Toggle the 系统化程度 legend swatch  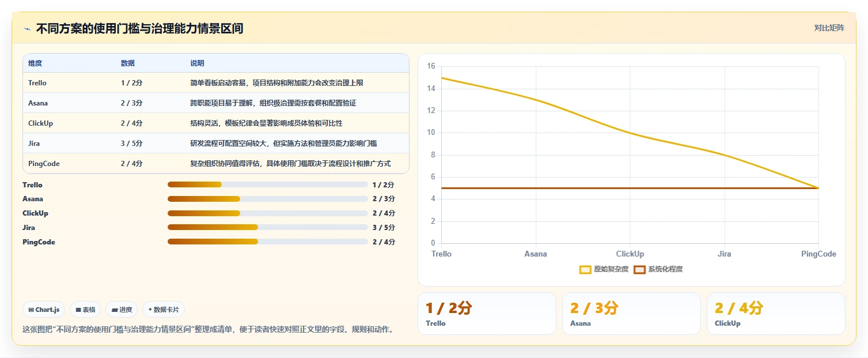pyautogui.click(x=639, y=269)
